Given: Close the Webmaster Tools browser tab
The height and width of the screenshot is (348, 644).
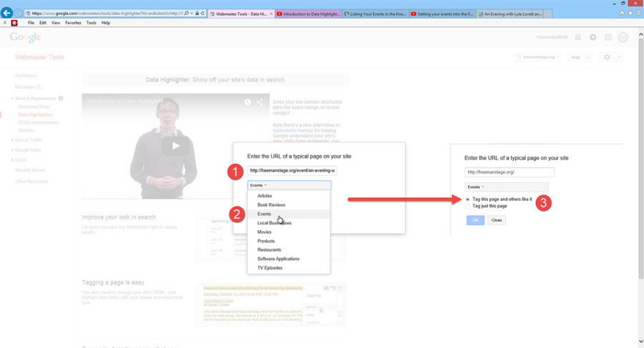Looking at the screenshot, I should pos(271,14).
